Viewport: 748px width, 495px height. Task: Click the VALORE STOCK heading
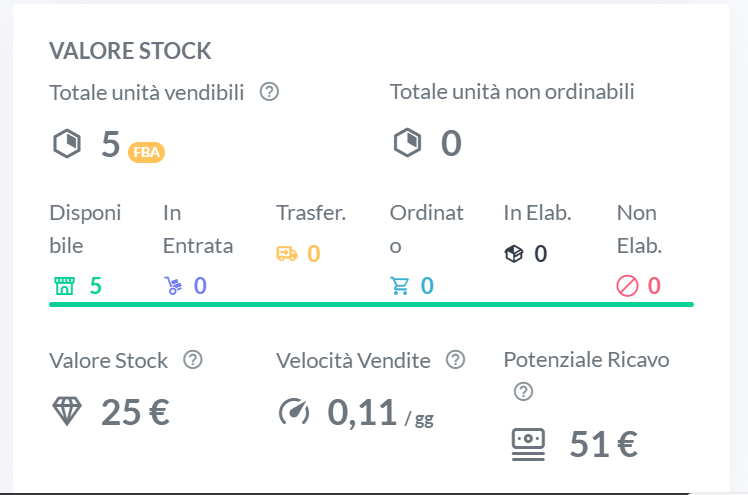tap(130, 51)
